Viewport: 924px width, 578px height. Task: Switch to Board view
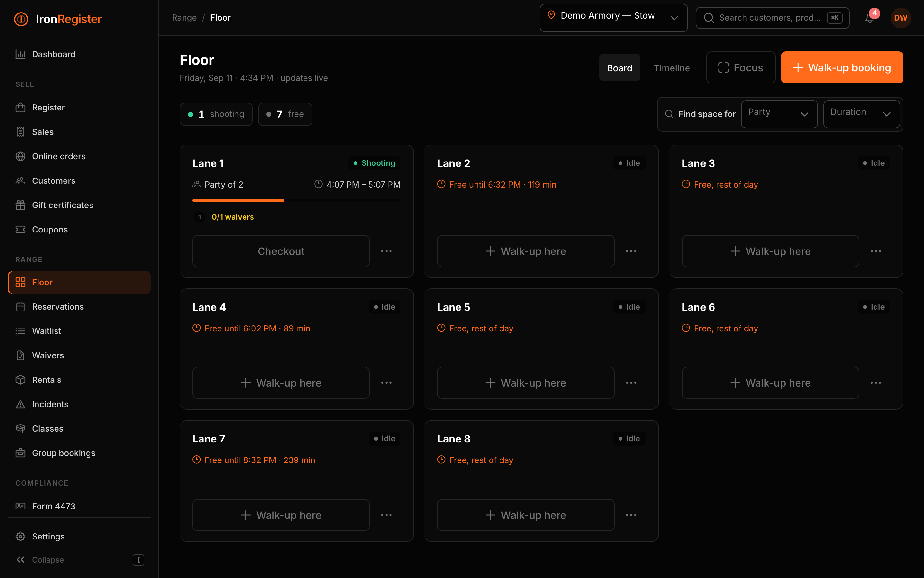(619, 68)
